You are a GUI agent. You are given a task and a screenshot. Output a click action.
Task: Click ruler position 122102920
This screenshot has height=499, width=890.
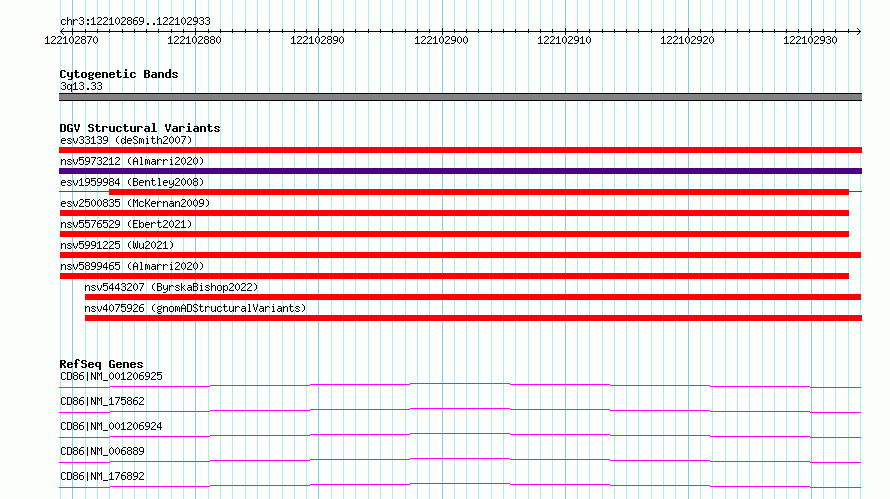[687, 40]
